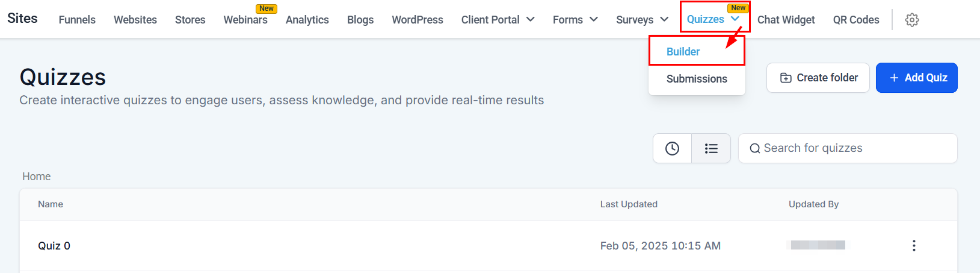The height and width of the screenshot is (273, 980).
Task: Switch to the Analytics tab
Action: [x=307, y=20]
